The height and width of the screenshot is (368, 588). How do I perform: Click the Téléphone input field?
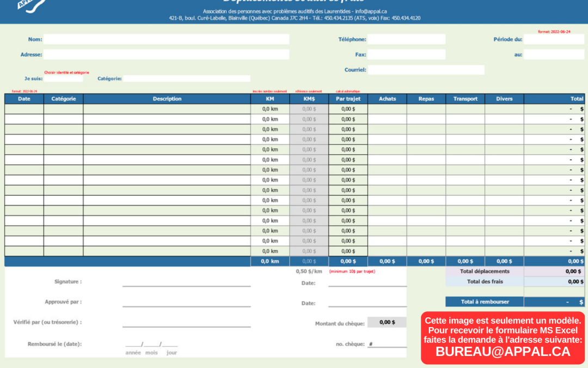tap(406, 39)
